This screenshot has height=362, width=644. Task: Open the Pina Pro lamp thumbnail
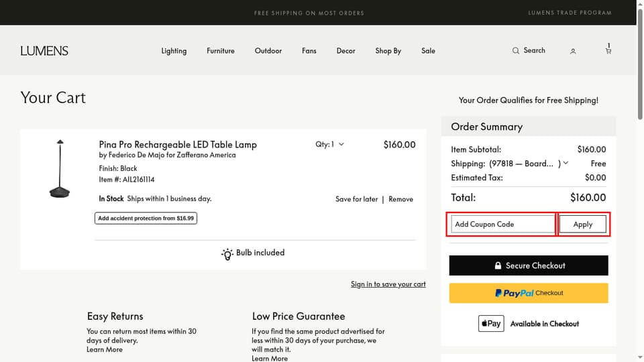click(x=60, y=169)
